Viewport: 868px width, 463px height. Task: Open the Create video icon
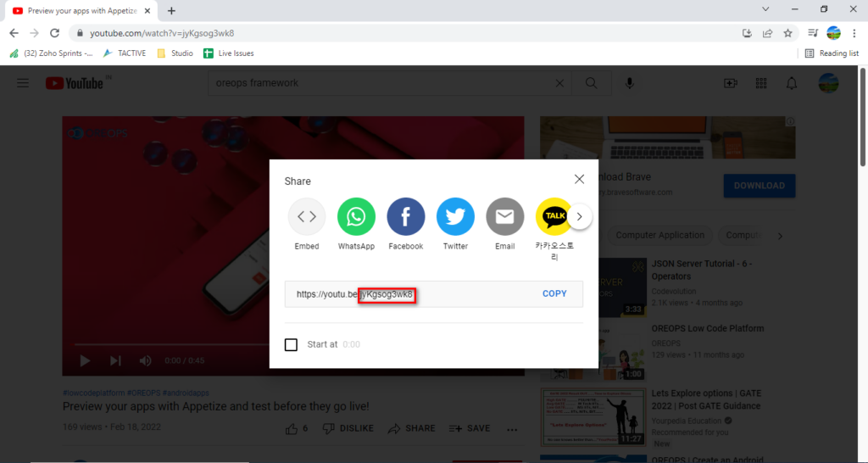(730, 83)
